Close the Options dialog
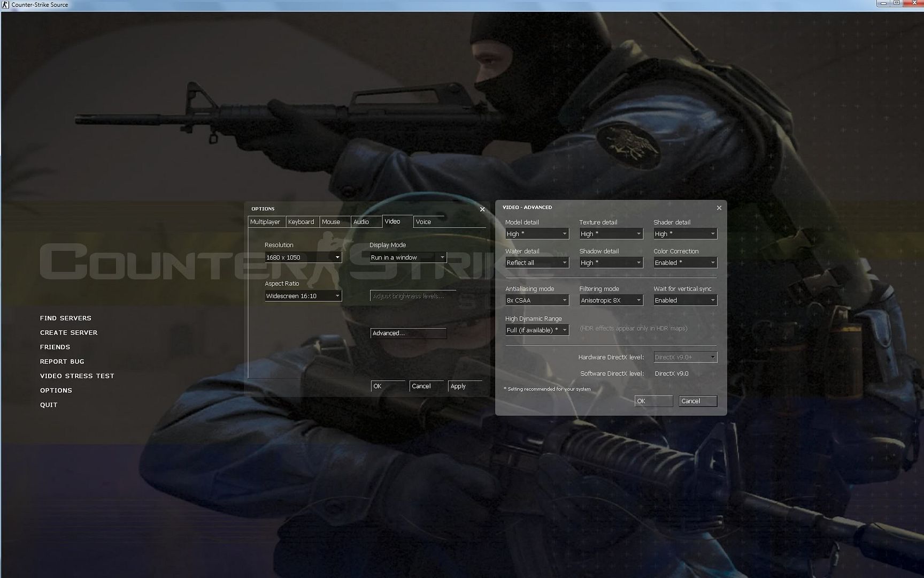The image size is (924, 578). pyautogui.click(x=482, y=209)
